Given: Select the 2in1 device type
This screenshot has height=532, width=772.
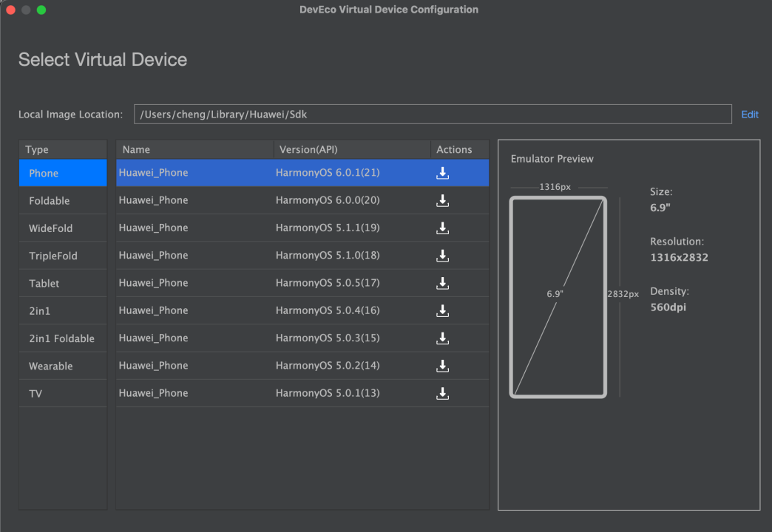Looking at the screenshot, I should (63, 310).
